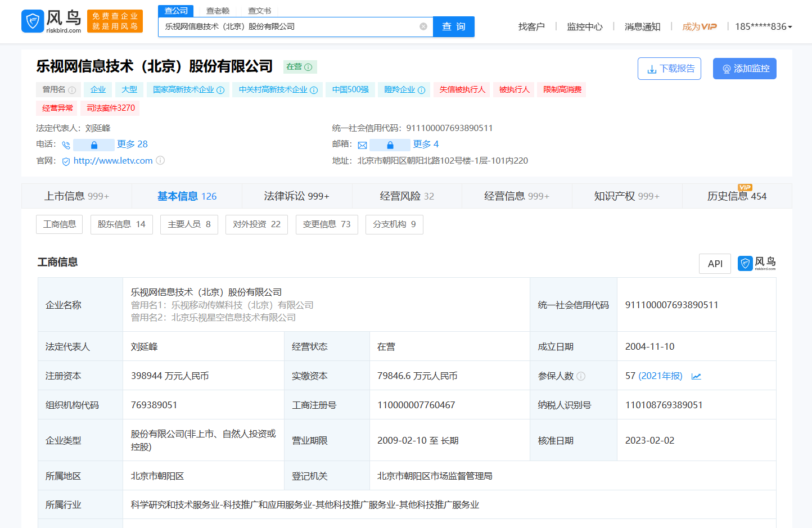Open website link http://www.letv.com
Viewport: 812px width, 528px height.
tap(113, 161)
